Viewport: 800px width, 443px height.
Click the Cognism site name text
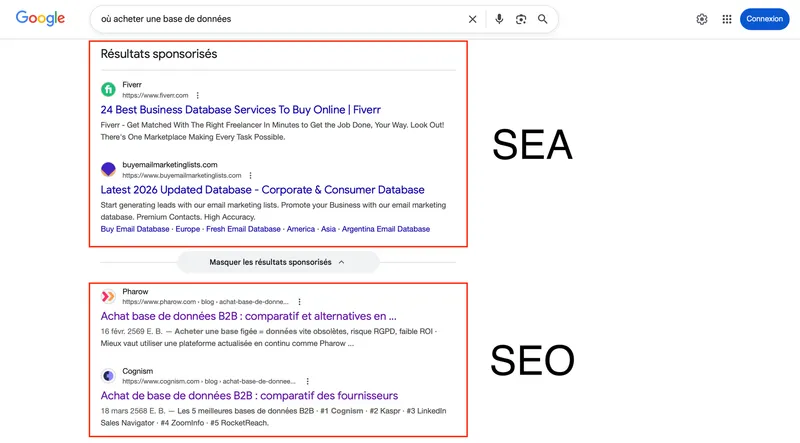tap(137, 371)
